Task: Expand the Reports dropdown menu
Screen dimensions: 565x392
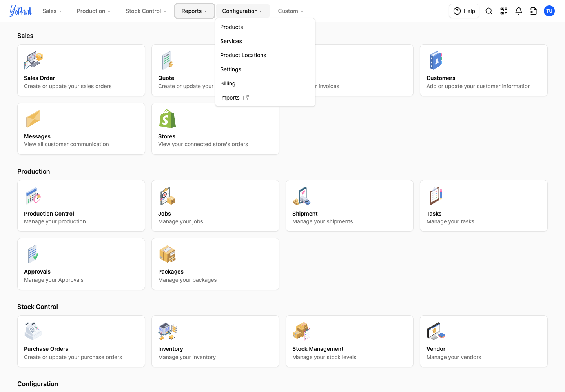Action: click(195, 11)
